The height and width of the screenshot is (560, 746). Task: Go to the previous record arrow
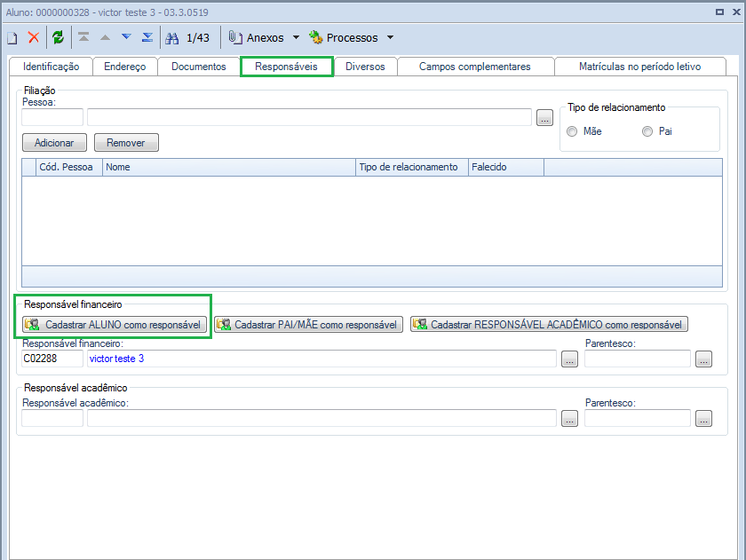[105, 37]
